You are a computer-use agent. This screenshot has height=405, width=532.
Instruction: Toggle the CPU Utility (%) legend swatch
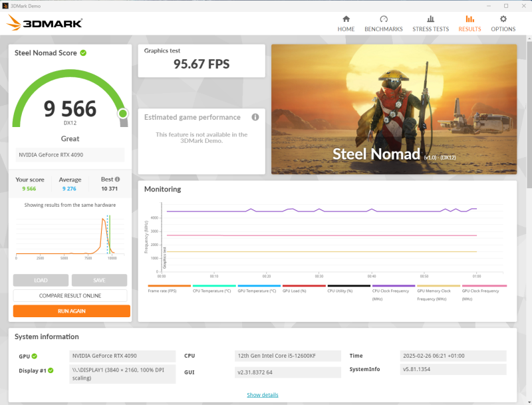pyautogui.click(x=348, y=285)
